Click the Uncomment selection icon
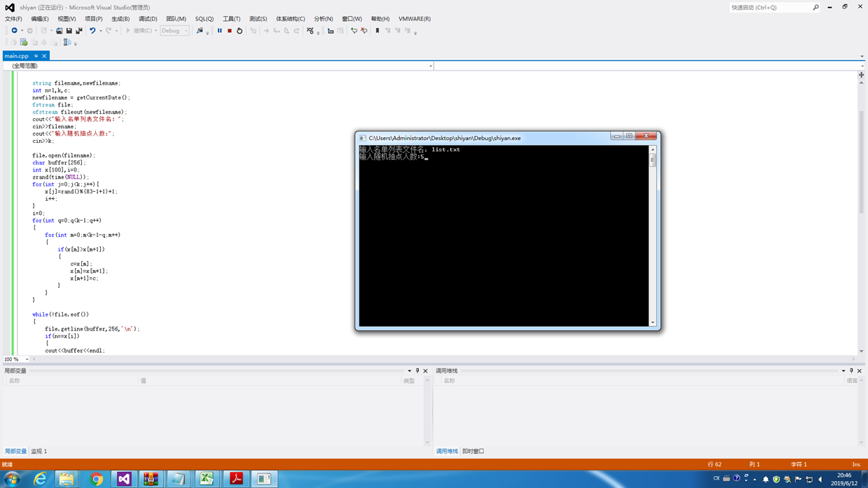The image size is (868, 488). [364, 31]
